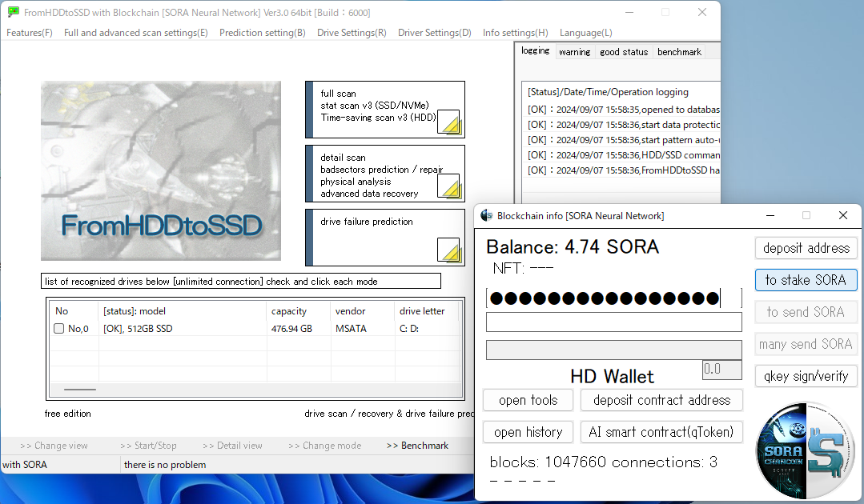Click the FromHDDtoSSD title bar app icon
The width and height of the screenshot is (864, 504).
click(x=14, y=12)
